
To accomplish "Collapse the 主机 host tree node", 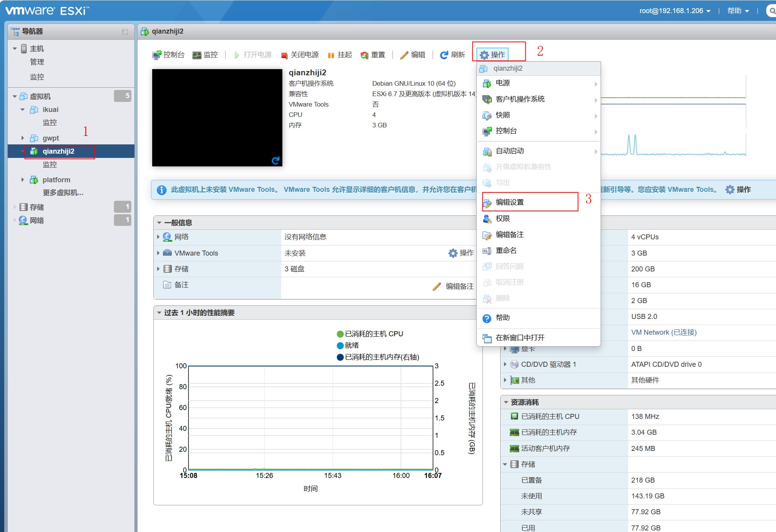I will [x=15, y=49].
